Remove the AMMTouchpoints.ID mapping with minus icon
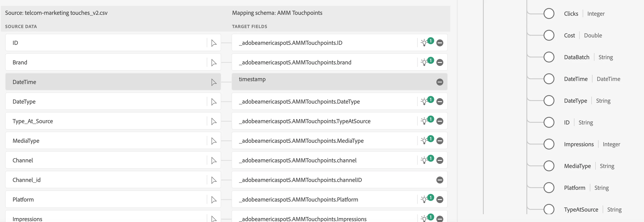 pyautogui.click(x=440, y=43)
